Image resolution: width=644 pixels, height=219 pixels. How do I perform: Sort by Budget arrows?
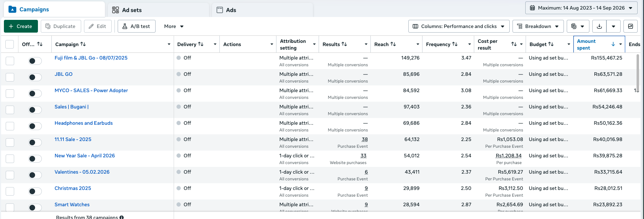[x=551, y=44]
